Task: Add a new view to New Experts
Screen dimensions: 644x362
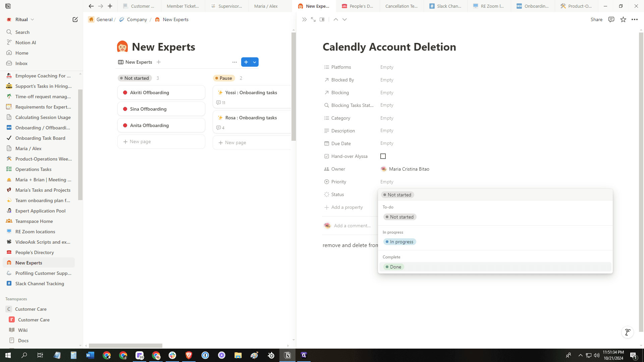Action: pos(159,62)
